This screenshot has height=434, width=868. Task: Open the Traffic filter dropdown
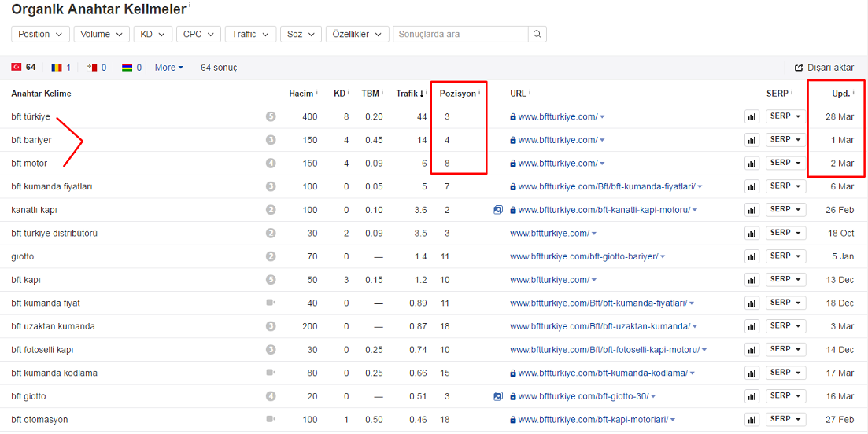(250, 35)
